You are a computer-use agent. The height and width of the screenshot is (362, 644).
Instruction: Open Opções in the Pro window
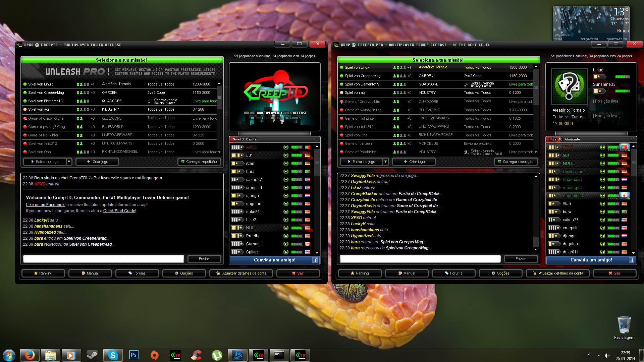pyautogui.click(x=501, y=274)
